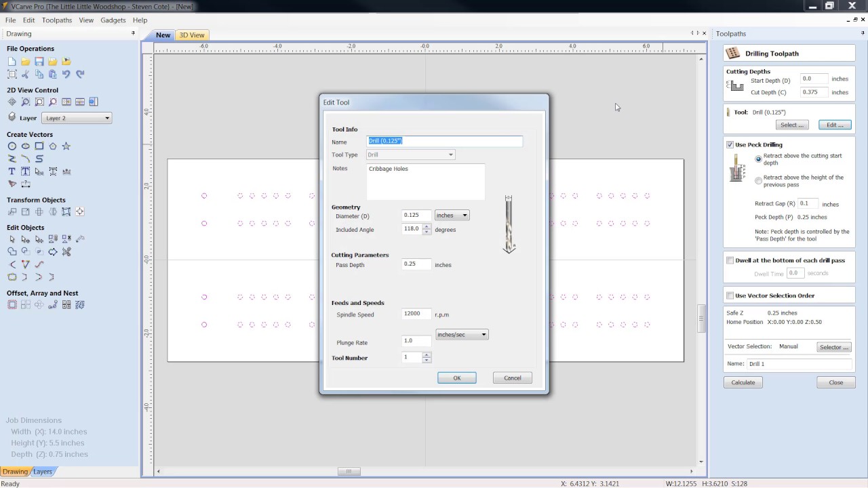This screenshot has width=868, height=488.
Task: Click the tool Select ... button
Action: [792, 125]
